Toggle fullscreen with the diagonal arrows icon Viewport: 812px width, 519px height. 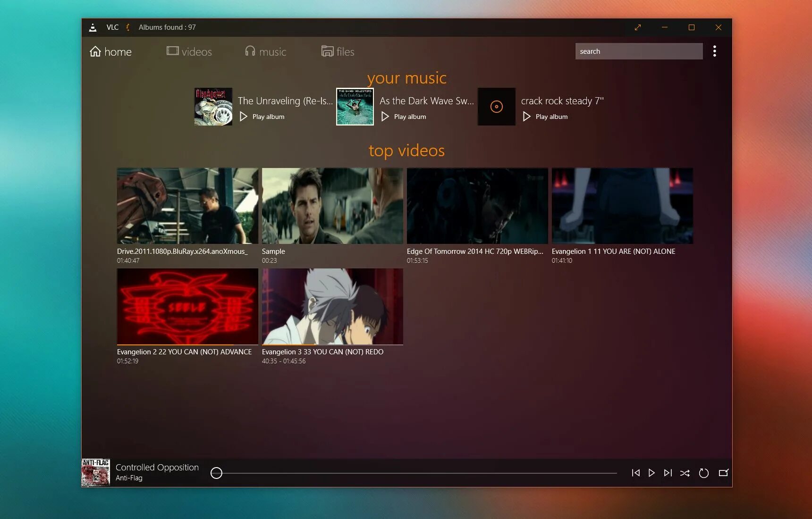pos(638,27)
